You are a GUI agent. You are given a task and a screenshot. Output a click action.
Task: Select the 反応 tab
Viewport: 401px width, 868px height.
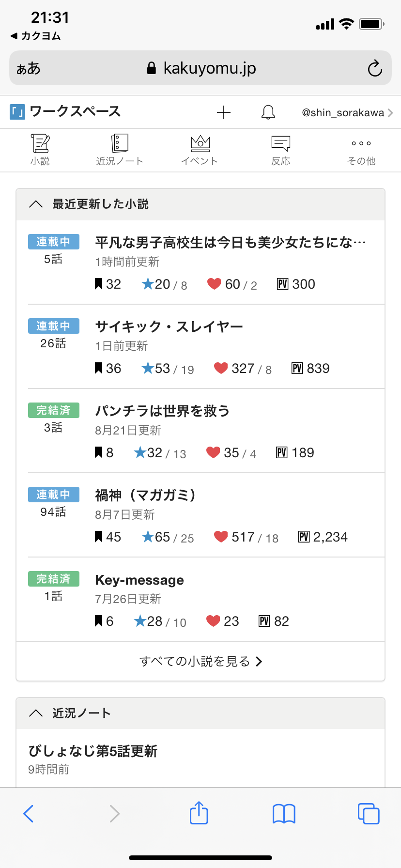pos(280,150)
